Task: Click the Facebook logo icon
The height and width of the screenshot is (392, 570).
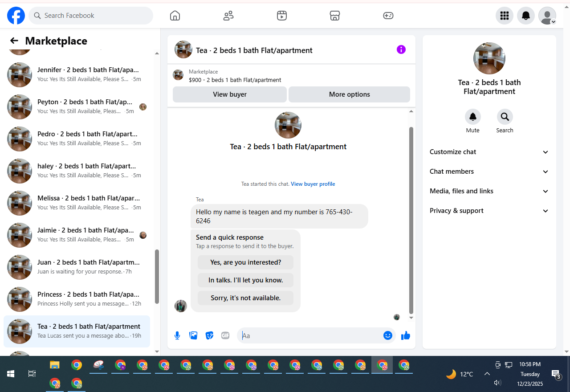Action: (x=16, y=16)
